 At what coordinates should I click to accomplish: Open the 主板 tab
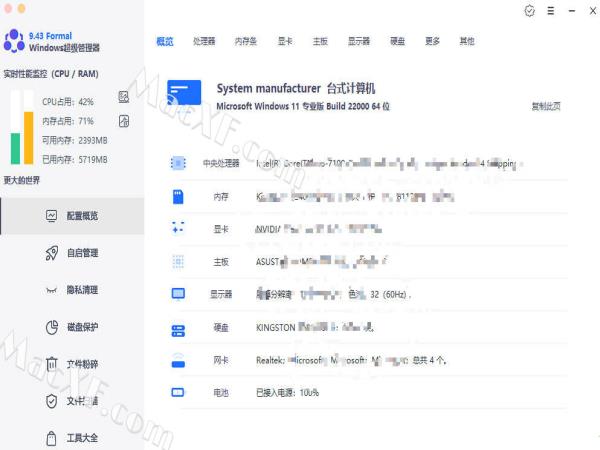[320, 41]
